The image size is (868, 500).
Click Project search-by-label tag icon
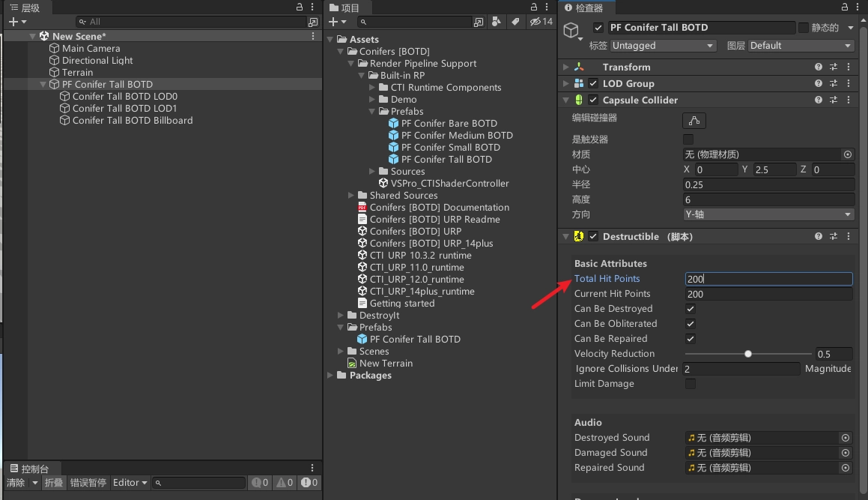click(x=515, y=22)
